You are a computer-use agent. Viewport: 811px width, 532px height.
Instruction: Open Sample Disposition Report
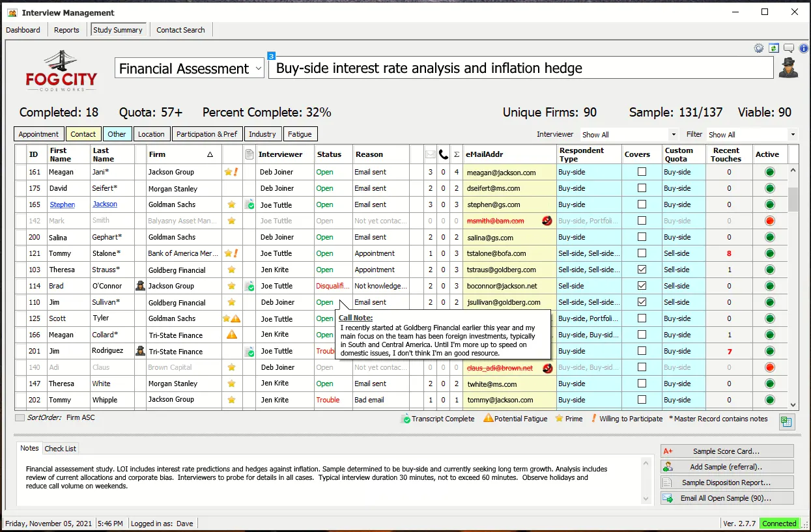727,483
